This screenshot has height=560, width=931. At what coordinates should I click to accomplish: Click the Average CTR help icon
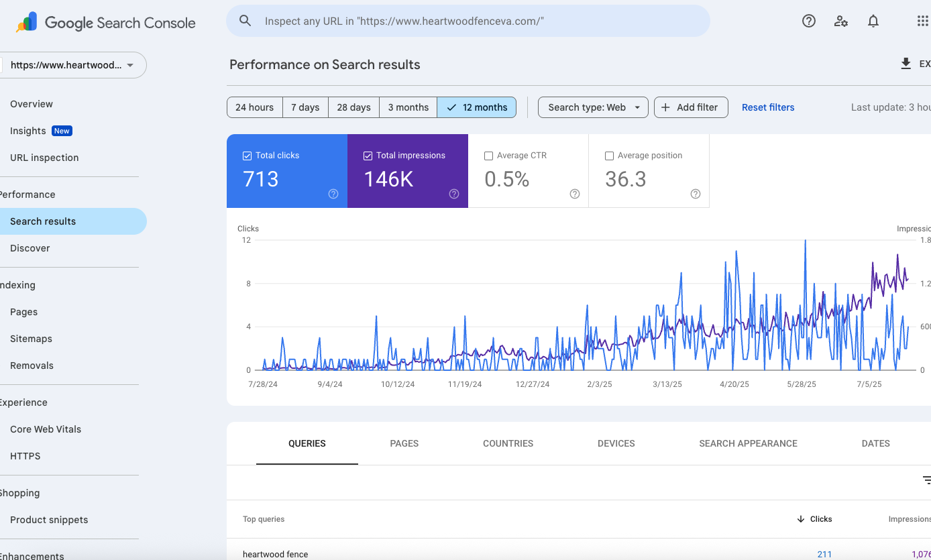click(x=575, y=194)
